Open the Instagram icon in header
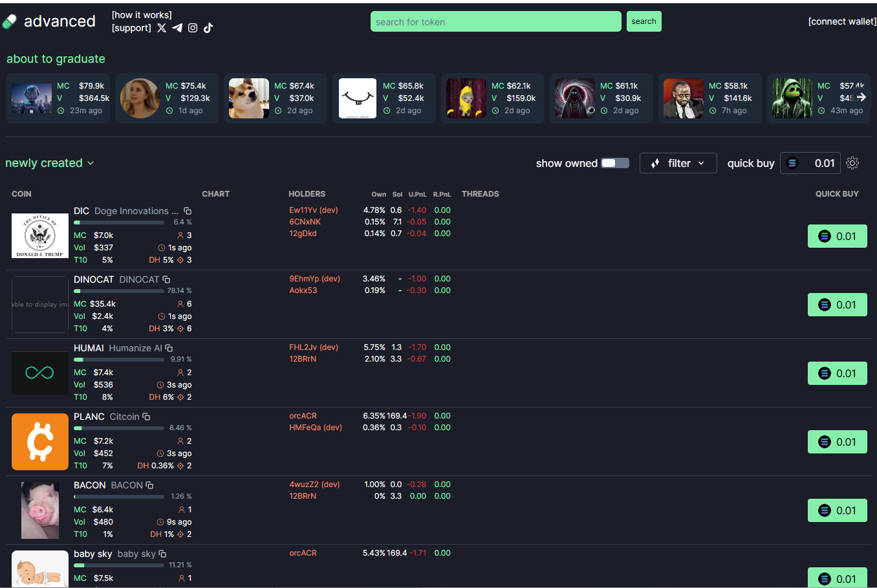Image resolution: width=877 pixels, height=588 pixels. point(193,28)
